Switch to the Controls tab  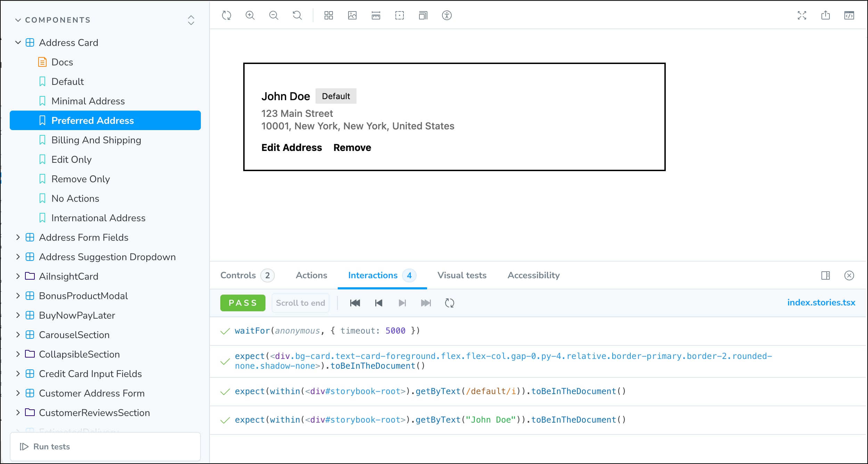pos(247,275)
